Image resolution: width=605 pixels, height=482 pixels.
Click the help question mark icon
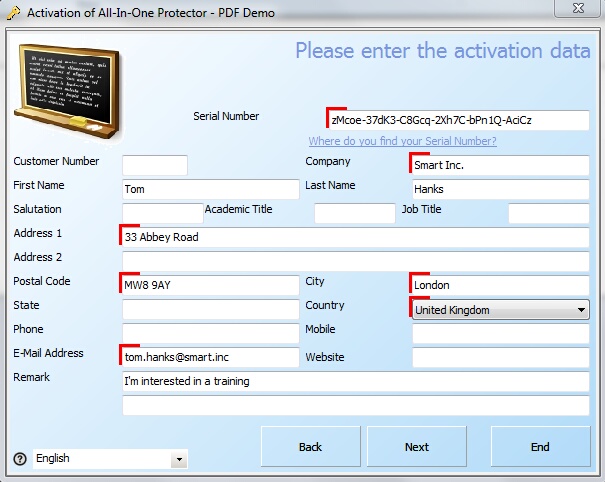coord(19,459)
